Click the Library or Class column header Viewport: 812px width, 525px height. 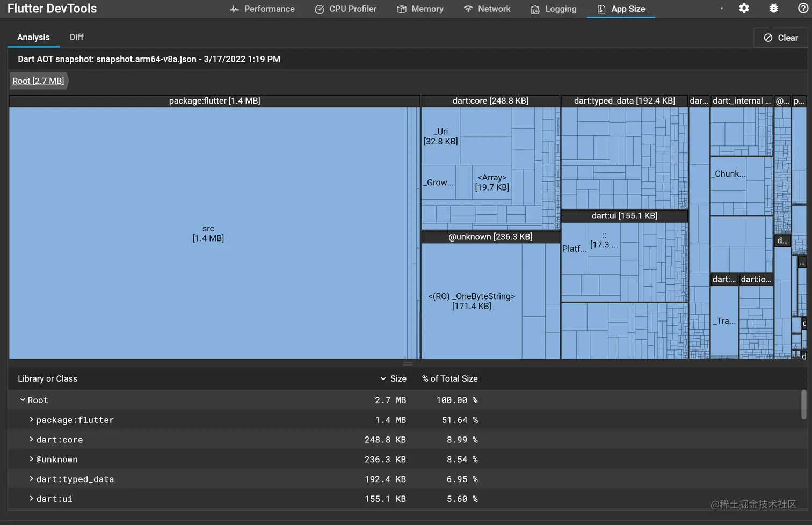pos(47,378)
